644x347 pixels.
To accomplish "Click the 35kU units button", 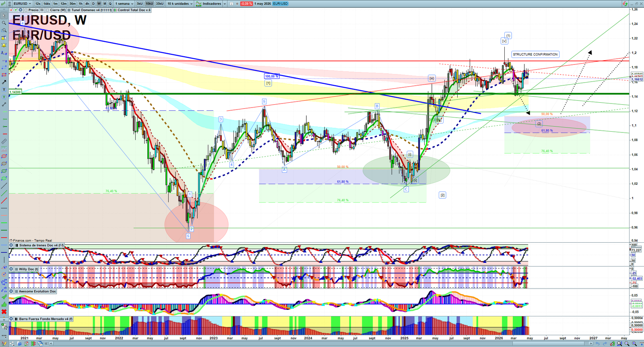I will [x=160, y=4].
